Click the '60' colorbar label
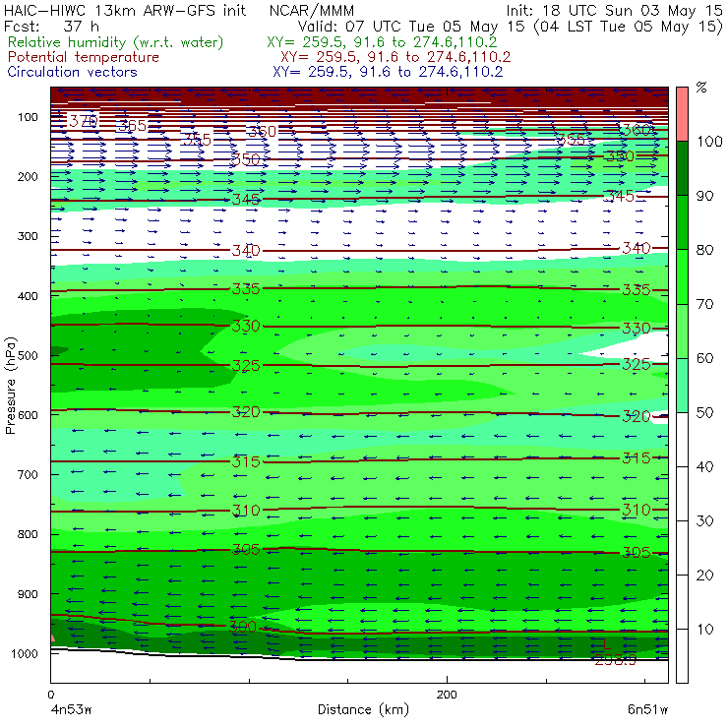This screenshot has height=728, width=728. (704, 358)
